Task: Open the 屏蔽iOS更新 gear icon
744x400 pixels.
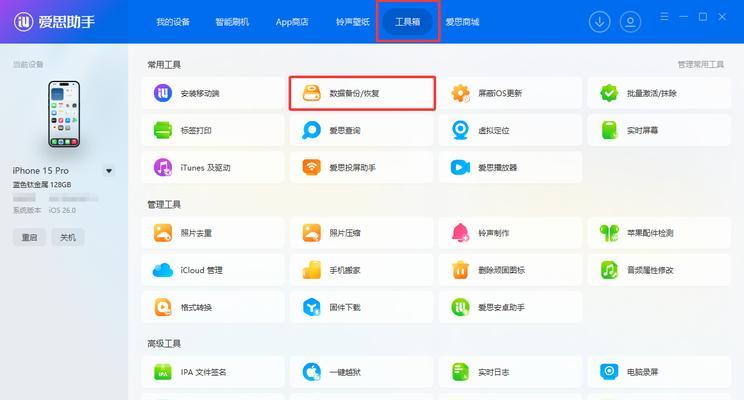Action: tap(460, 93)
